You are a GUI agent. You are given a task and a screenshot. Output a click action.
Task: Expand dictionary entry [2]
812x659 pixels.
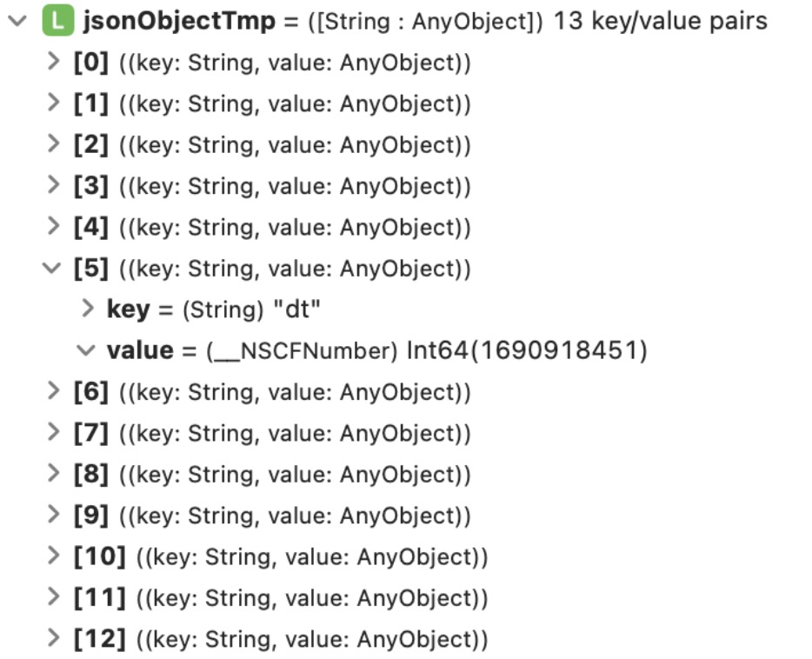click(x=54, y=144)
